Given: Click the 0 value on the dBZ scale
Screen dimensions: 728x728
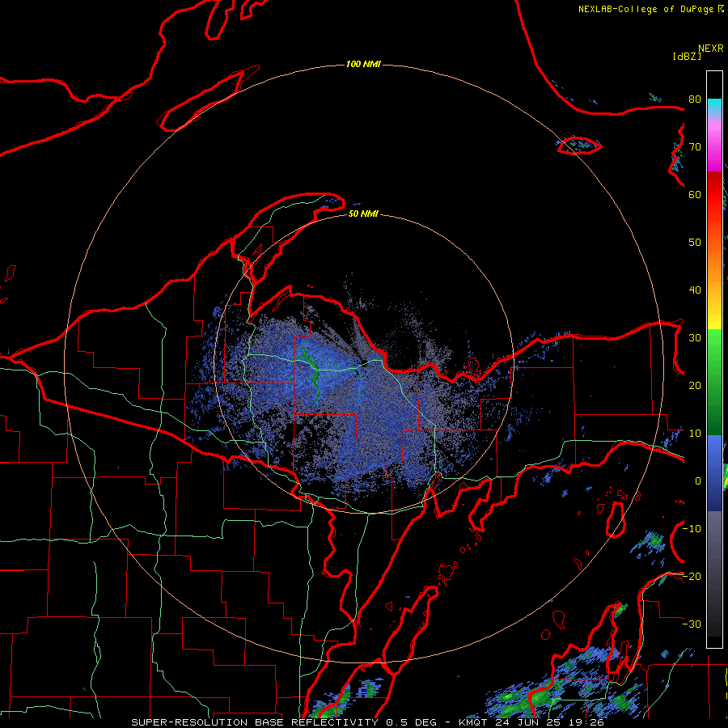Looking at the screenshot, I should coord(698,481).
